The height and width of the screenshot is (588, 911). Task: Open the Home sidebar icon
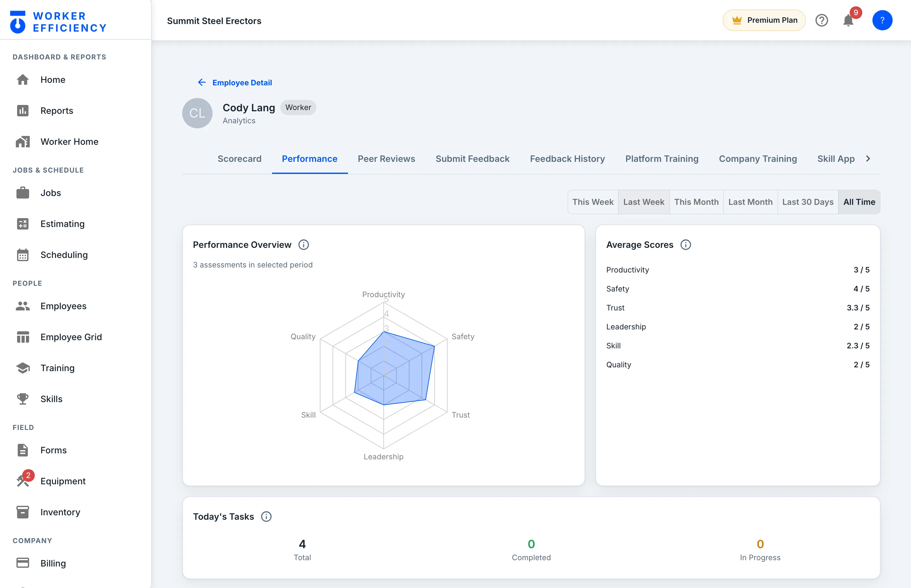pos(22,79)
